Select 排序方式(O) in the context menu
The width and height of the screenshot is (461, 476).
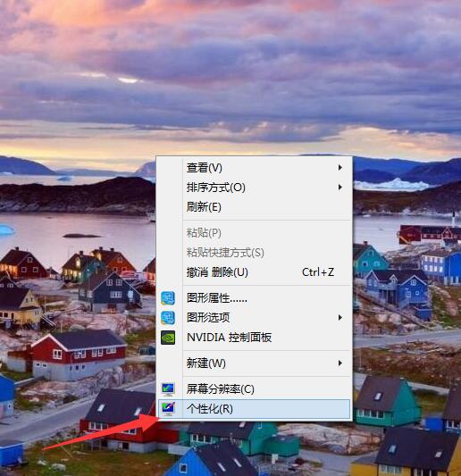(254, 188)
